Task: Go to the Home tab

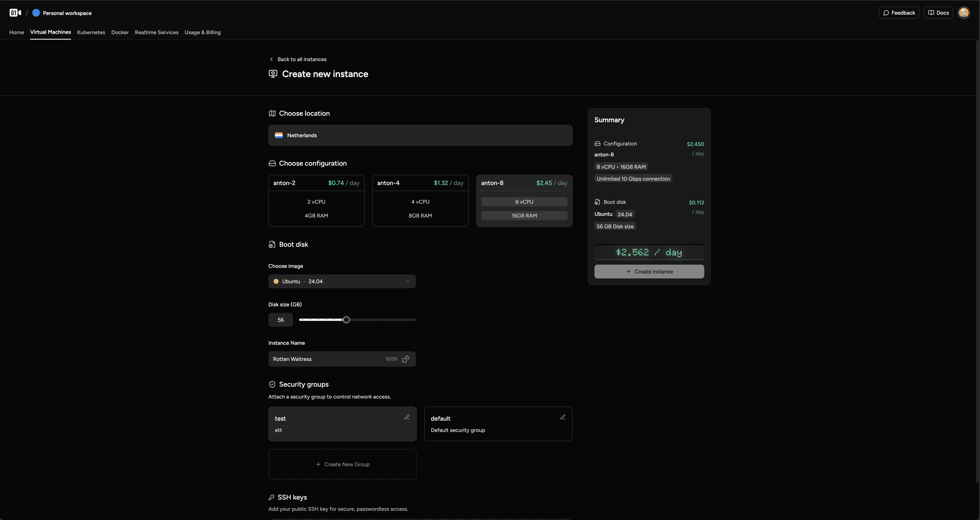Action: click(x=16, y=32)
